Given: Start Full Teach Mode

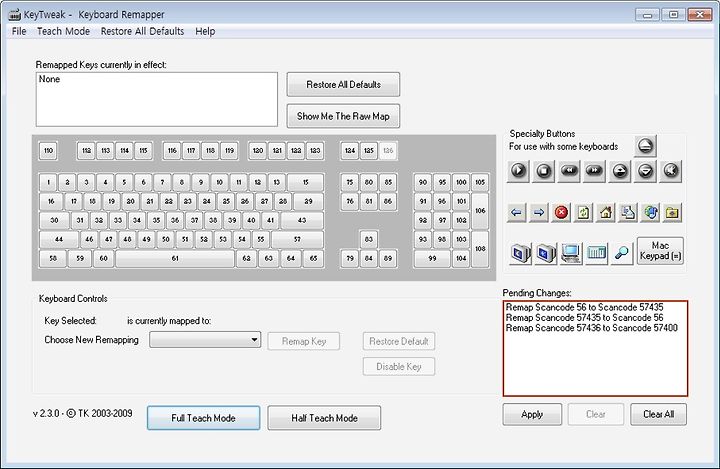Looking at the screenshot, I should point(203,418).
